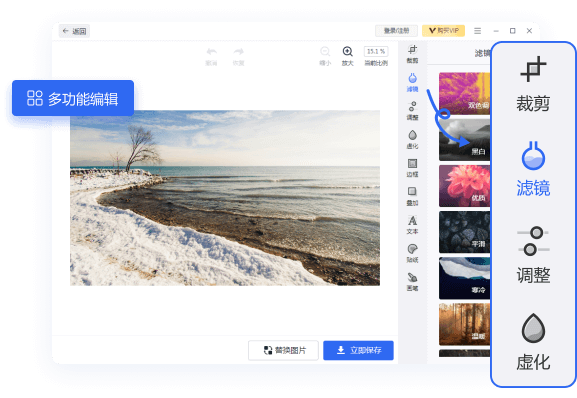Select the 虚化 blur droplet tool
This screenshot has height=398, width=577.
(x=413, y=139)
